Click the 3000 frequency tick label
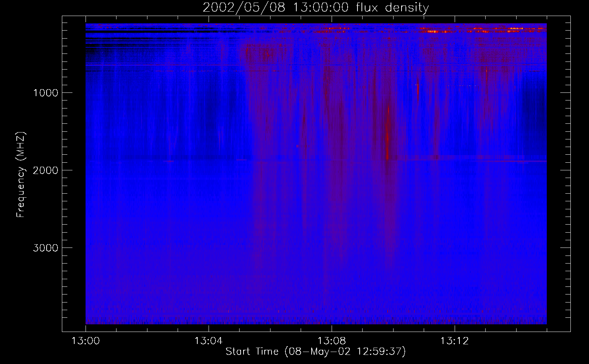 point(46,248)
